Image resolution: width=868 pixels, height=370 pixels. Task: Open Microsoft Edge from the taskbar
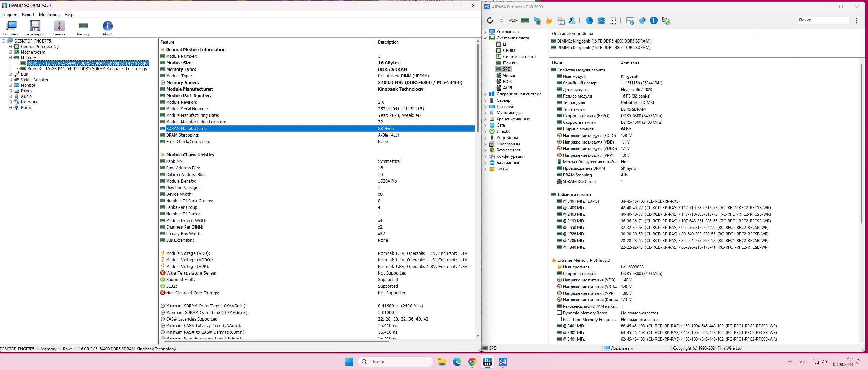(x=457, y=362)
